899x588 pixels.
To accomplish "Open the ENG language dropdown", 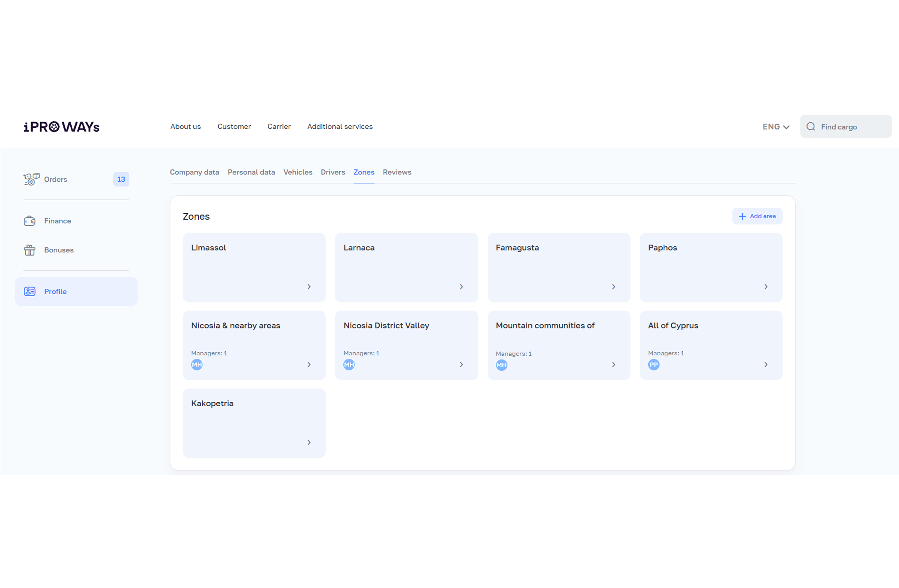I will [776, 127].
